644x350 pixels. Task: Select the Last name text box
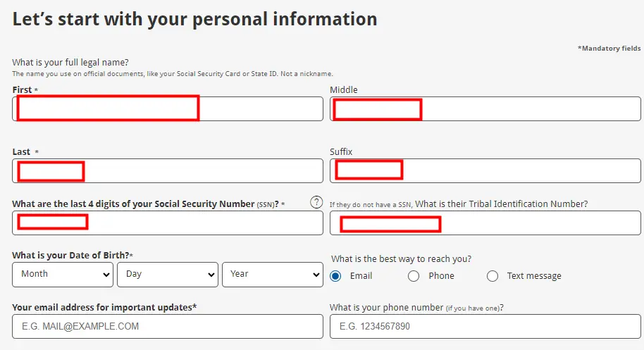point(168,170)
